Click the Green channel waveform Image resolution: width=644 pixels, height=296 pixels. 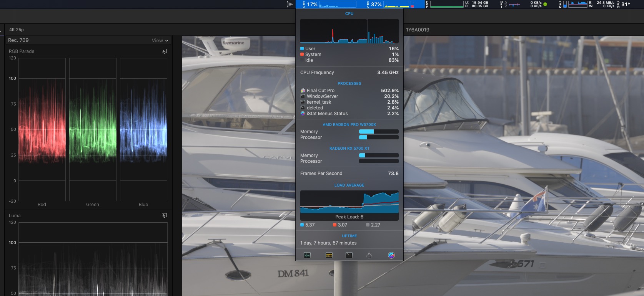tap(93, 129)
